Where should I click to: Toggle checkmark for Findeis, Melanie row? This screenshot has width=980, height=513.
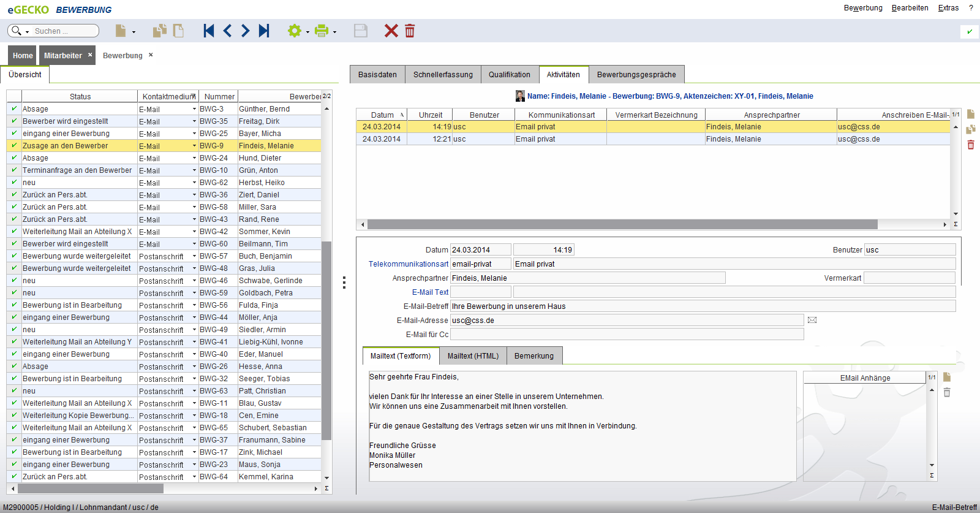(x=14, y=145)
